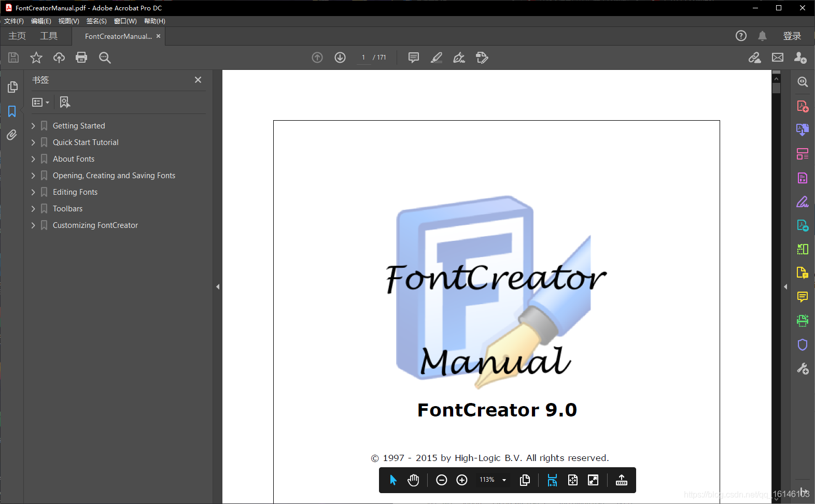Click the stamp tool icon
Screen dimensions: 815x504
coord(482,57)
